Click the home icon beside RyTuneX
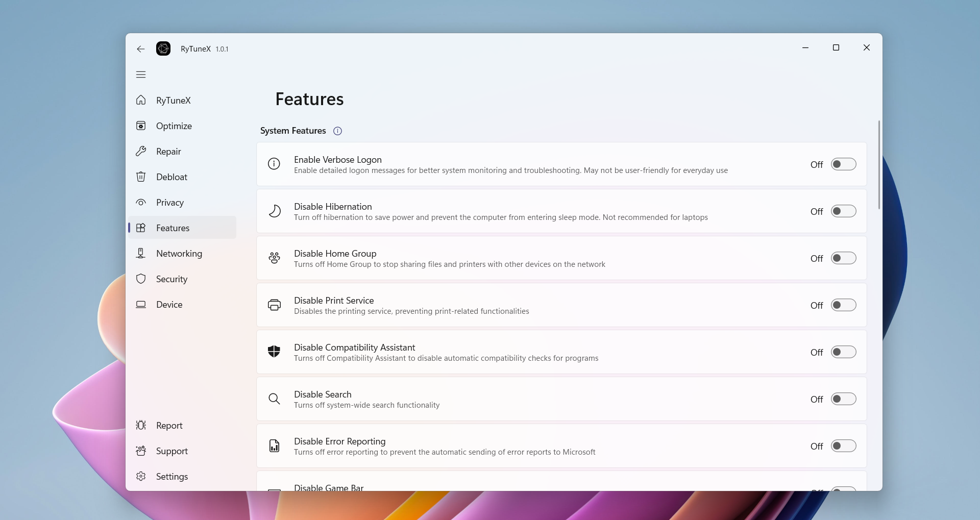The image size is (980, 520). pyautogui.click(x=141, y=100)
